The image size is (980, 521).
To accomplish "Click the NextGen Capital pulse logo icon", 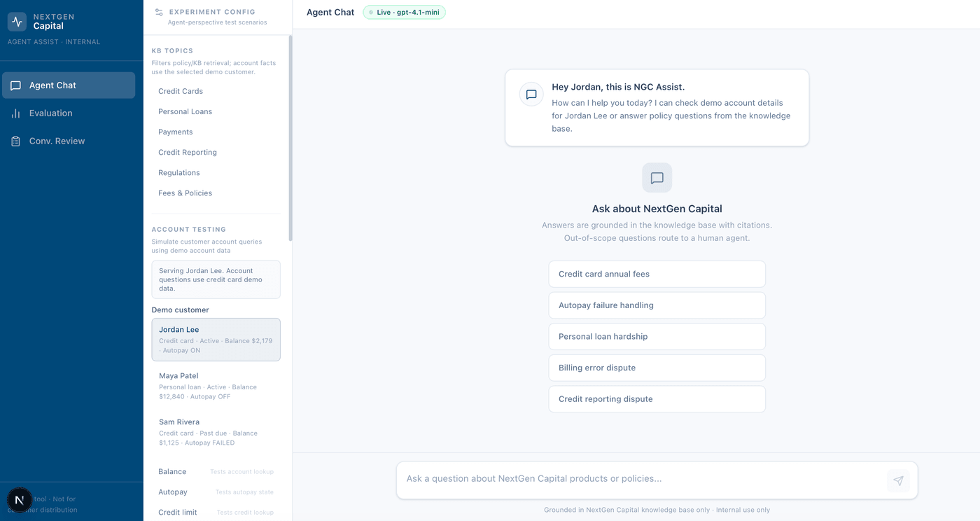I will 17,21.
